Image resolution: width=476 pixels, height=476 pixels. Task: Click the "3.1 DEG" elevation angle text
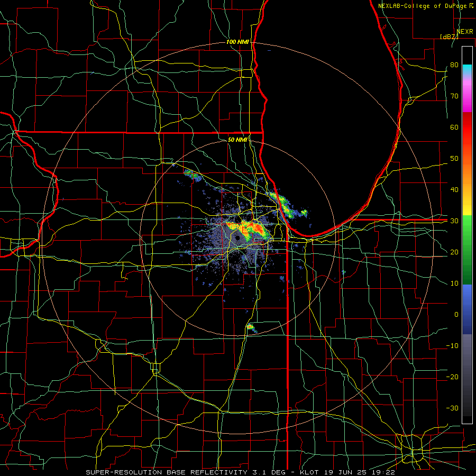pos(269,472)
